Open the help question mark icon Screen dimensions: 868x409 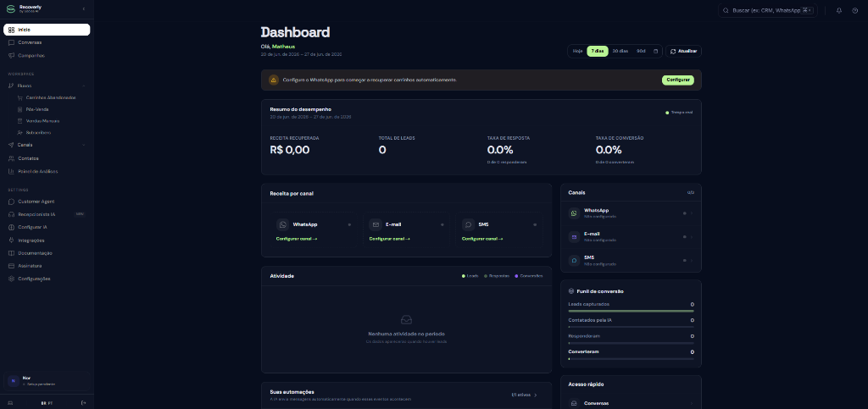855,10
